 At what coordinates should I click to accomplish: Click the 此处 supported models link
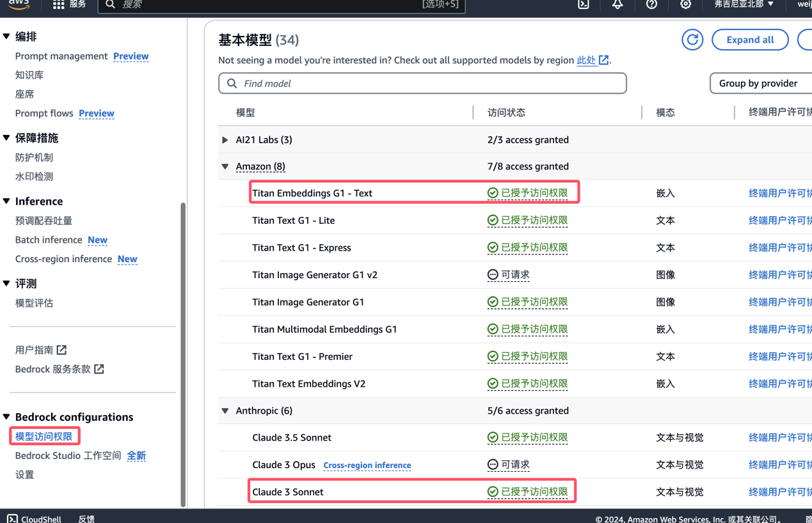(x=586, y=60)
